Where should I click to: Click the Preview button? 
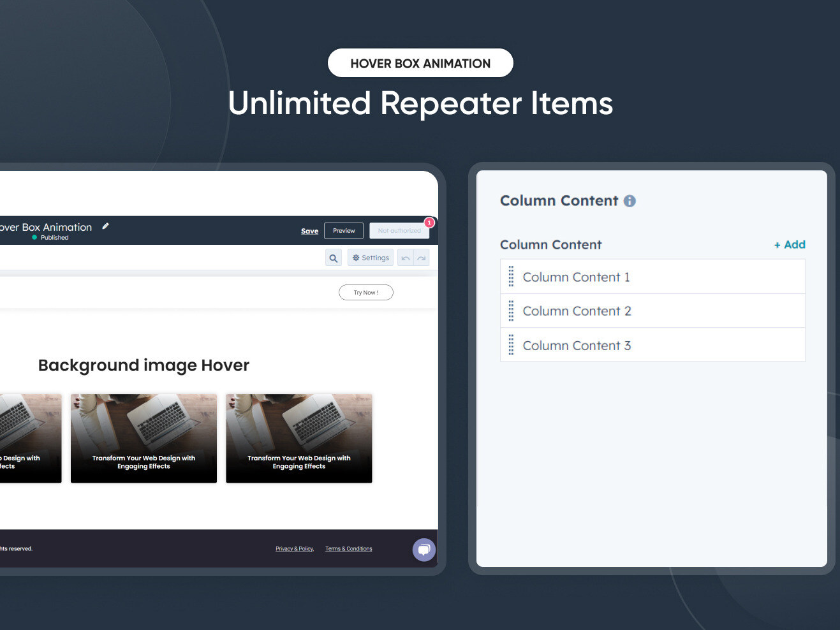(343, 230)
